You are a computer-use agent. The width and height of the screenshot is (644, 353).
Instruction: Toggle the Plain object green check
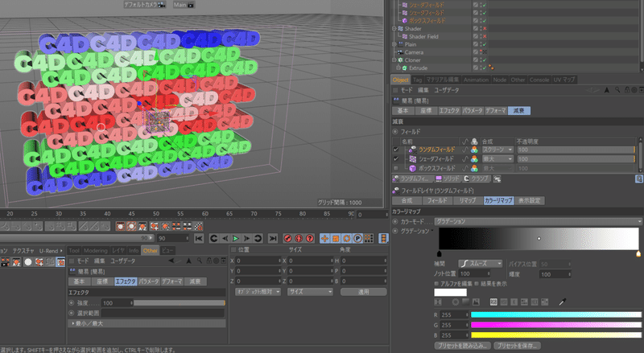point(485,44)
